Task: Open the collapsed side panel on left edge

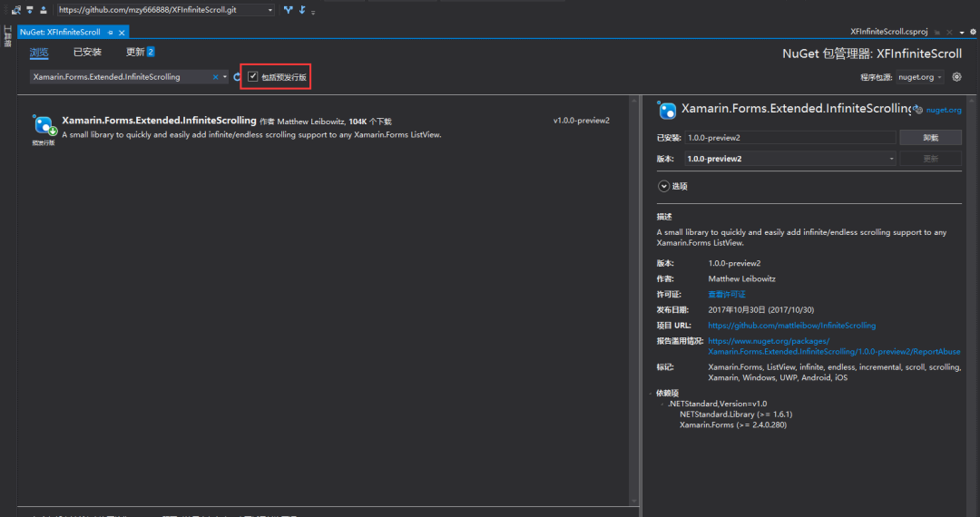Action: (7, 36)
